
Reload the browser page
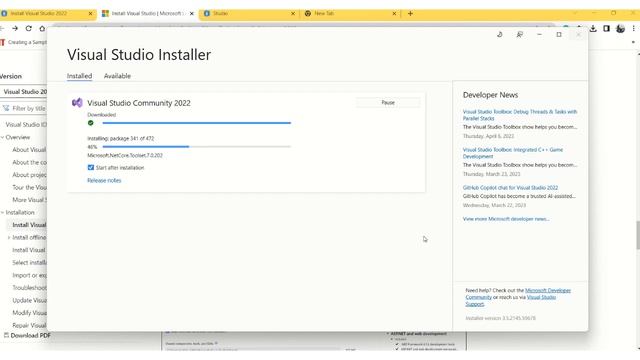coord(29,29)
